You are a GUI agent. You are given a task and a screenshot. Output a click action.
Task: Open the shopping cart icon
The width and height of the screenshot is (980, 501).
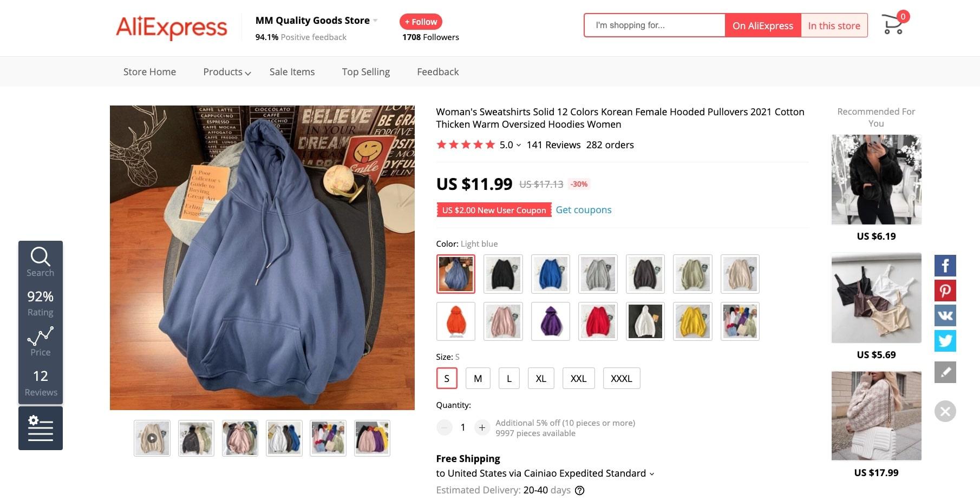pos(893,24)
